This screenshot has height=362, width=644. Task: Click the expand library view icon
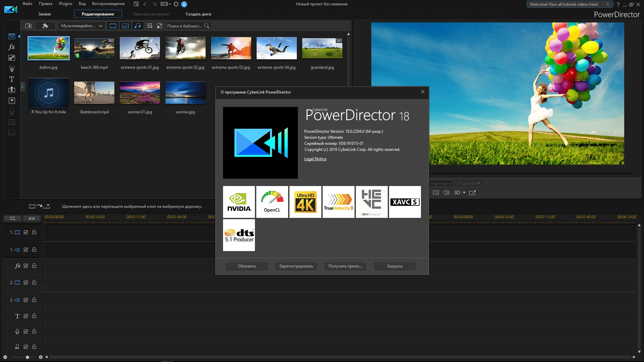[160, 26]
